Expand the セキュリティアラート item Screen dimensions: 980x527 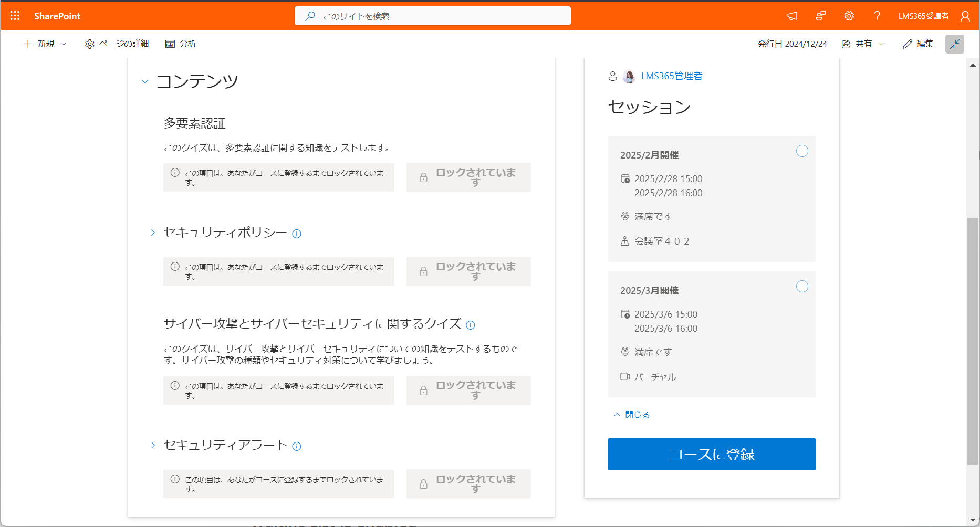(153, 445)
